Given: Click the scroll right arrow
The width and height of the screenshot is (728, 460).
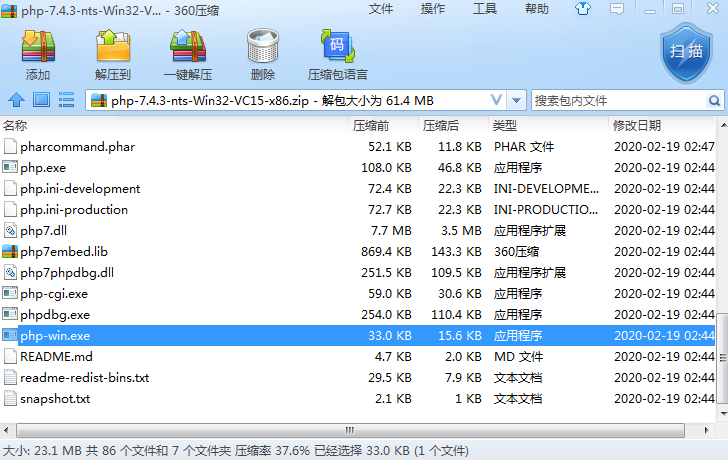Looking at the screenshot, I should pos(706,430).
